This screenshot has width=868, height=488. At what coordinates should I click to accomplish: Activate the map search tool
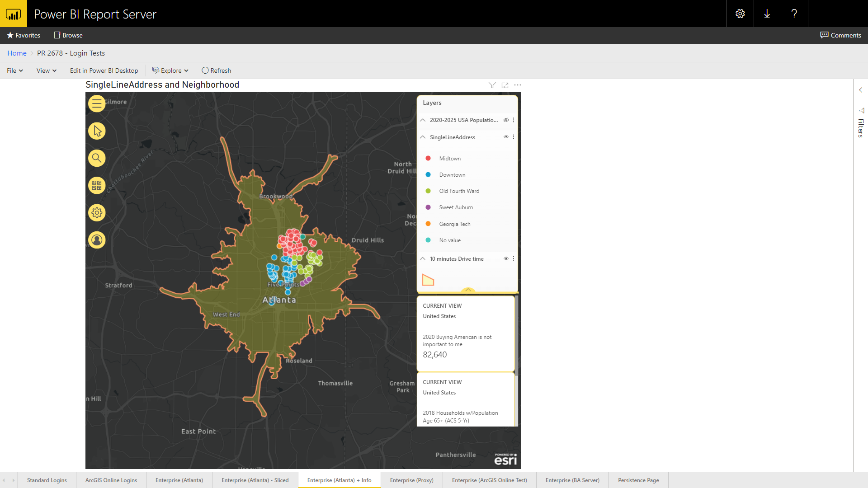(x=96, y=158)
